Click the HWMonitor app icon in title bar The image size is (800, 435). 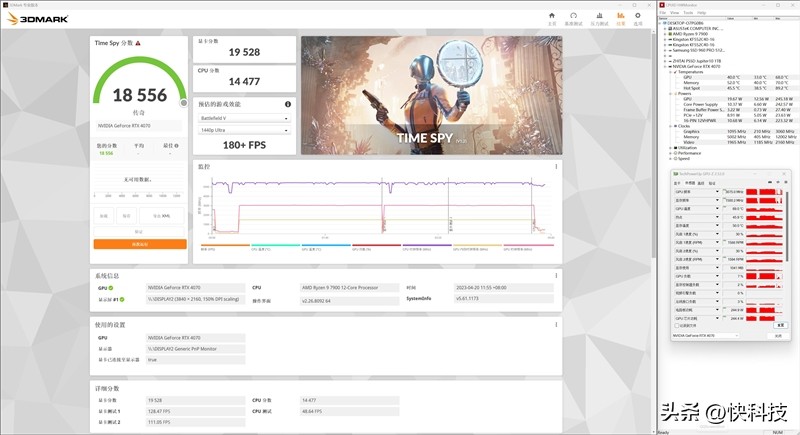662,5
